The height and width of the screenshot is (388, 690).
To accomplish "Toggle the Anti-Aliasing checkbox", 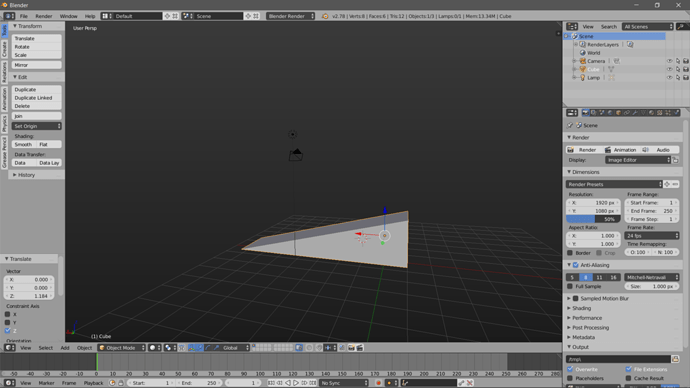I will tap(576, 265).
